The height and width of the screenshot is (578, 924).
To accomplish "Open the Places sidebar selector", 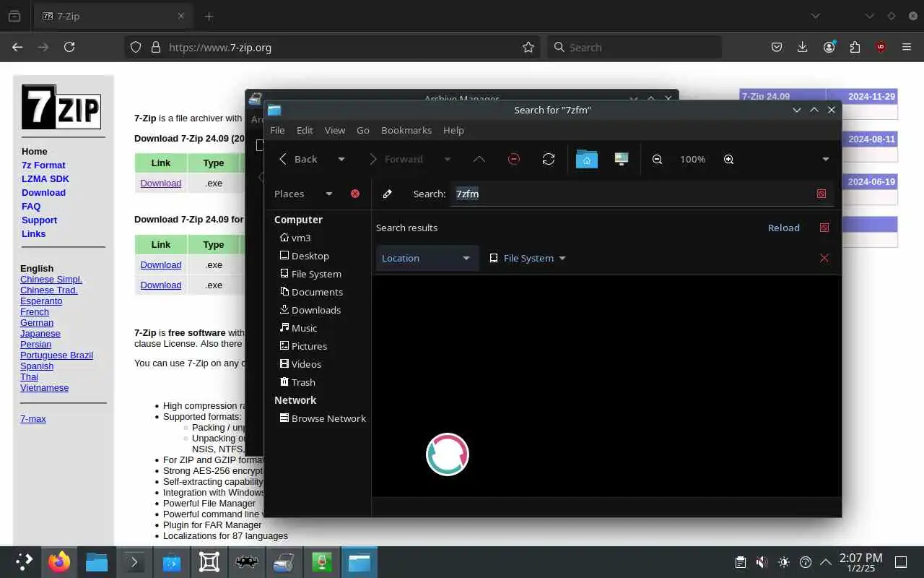I will click(303, 194).
